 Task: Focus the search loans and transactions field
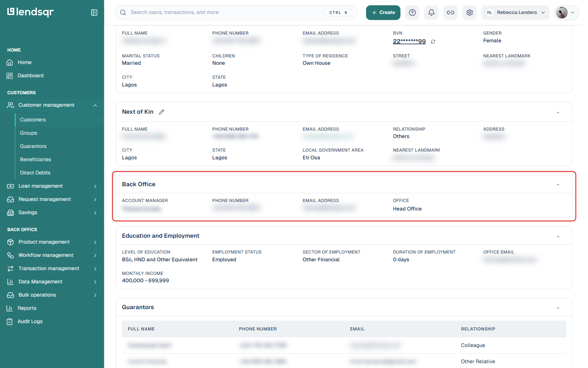(236, 13)
